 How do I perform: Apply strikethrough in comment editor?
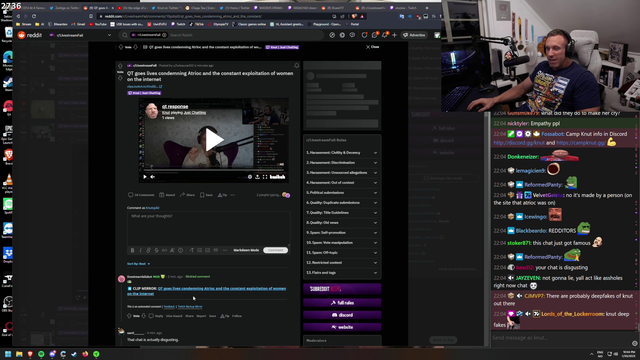coord(156,250)
